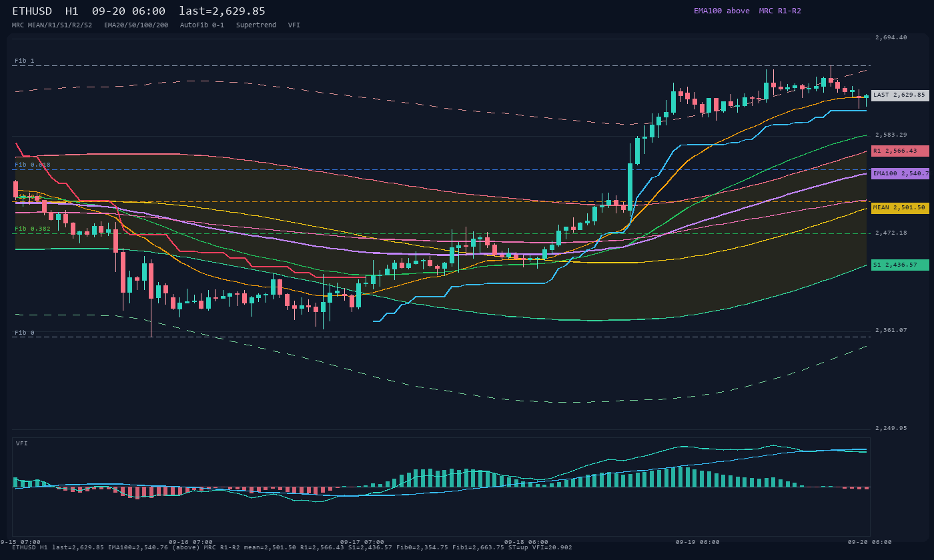This screenshot has height=560, width=934.
Task: Click the 09-18 06:00 time axis label
Action: (x=526, y=542)
